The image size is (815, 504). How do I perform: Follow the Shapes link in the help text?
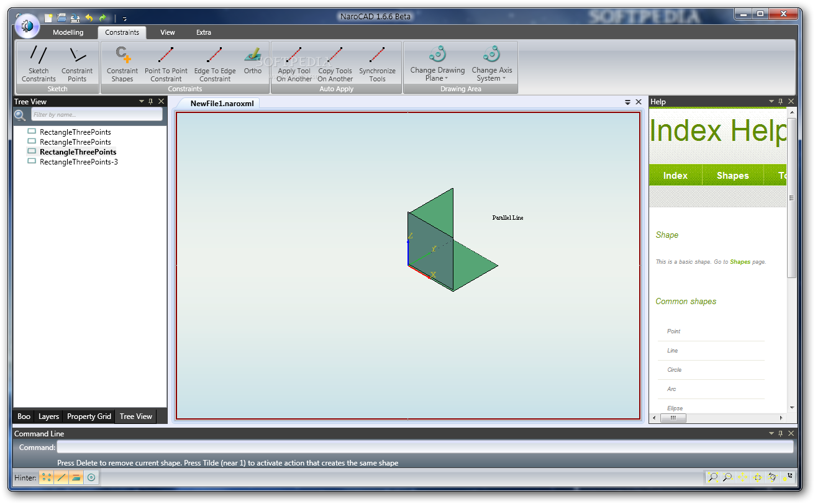coord(740,262)
